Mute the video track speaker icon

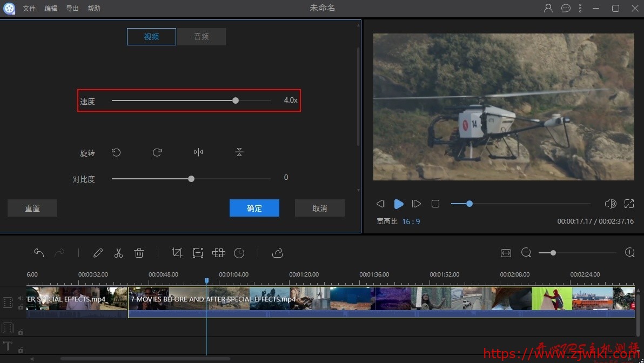[21, 298]
